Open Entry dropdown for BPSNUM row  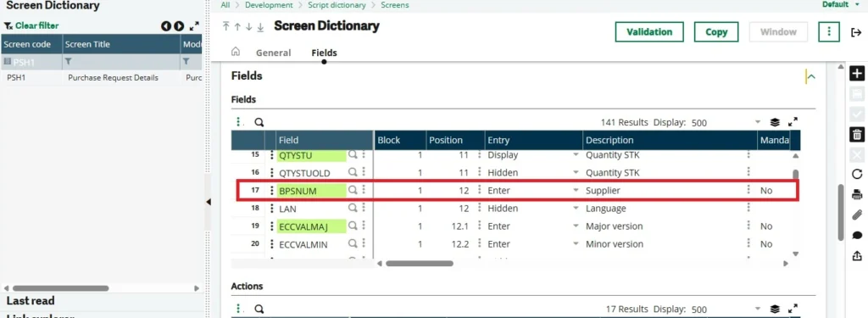pos(576,191)
